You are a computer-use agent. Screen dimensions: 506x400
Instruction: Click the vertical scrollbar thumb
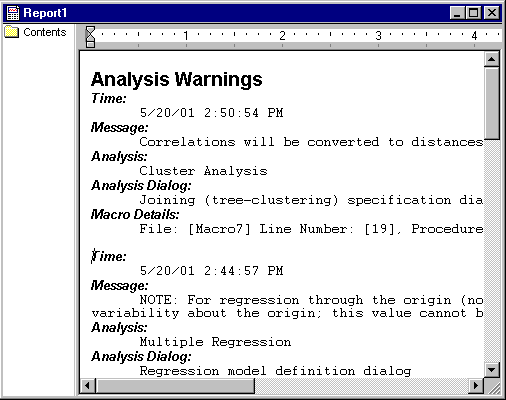pyautogui.click(x=492, y=103)
